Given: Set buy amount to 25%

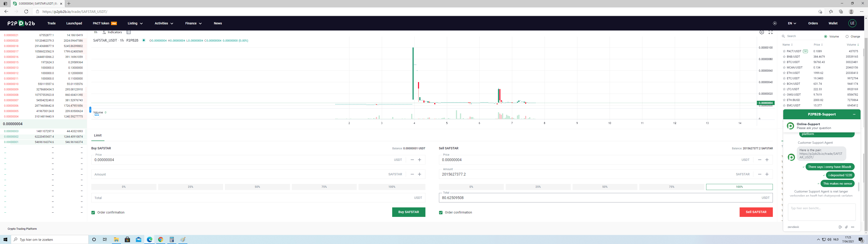Looking at the screenshot, I should 190,187.
